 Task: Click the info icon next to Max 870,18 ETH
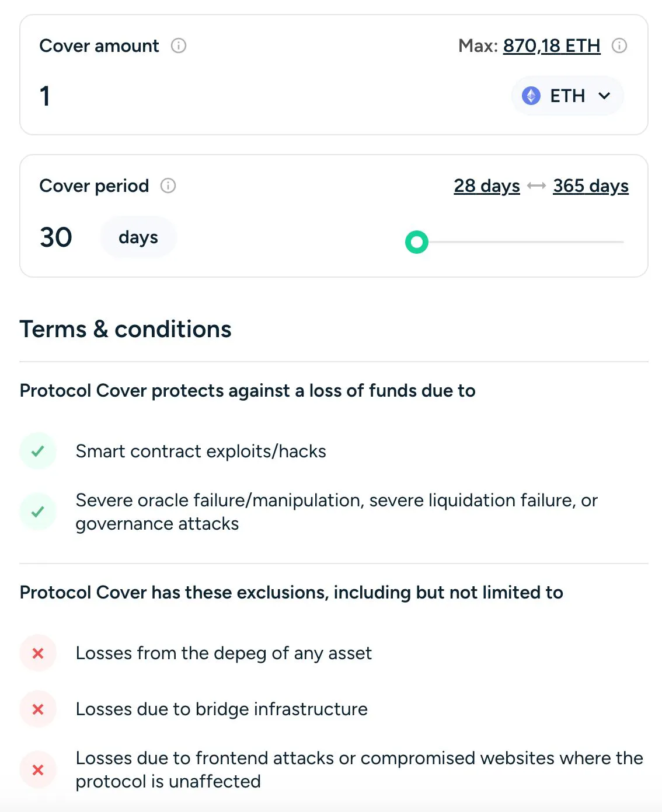point(619,45)
